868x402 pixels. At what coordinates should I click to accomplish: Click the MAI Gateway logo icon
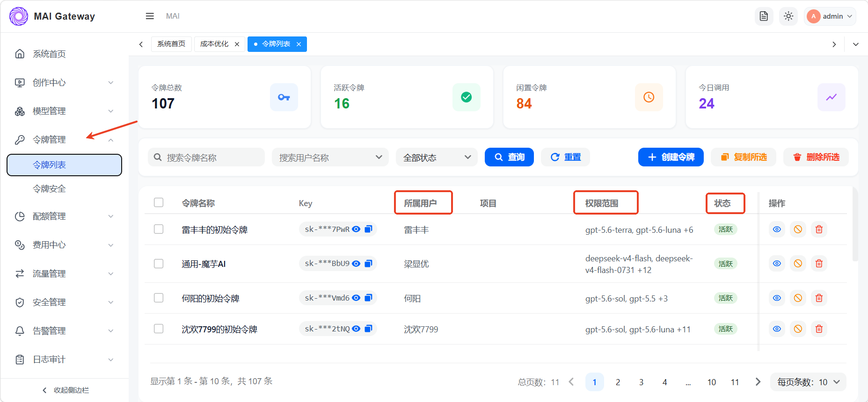point(19,16)
